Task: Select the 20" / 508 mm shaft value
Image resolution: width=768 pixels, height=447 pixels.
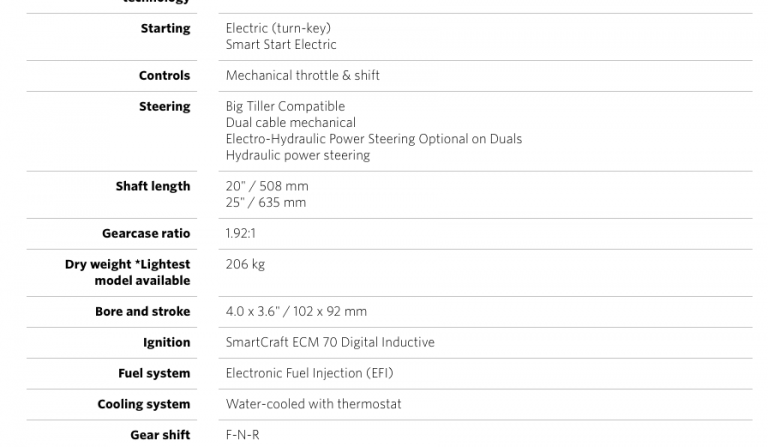Action: point(267,187)
